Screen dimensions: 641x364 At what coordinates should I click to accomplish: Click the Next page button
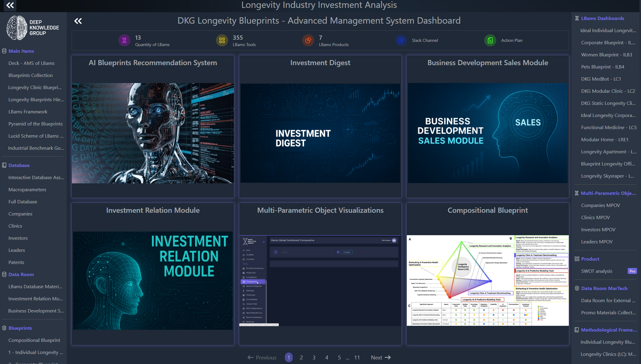(380, 358)
